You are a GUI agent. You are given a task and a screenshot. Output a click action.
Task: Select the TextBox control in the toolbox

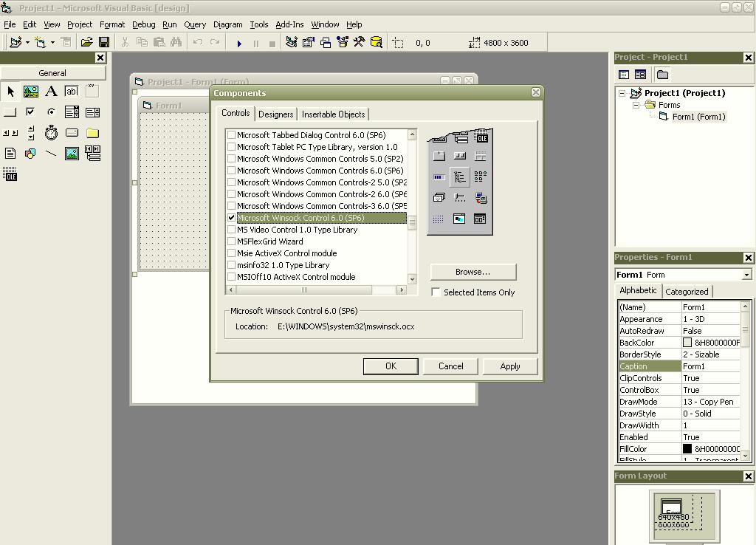click(72, 91)
